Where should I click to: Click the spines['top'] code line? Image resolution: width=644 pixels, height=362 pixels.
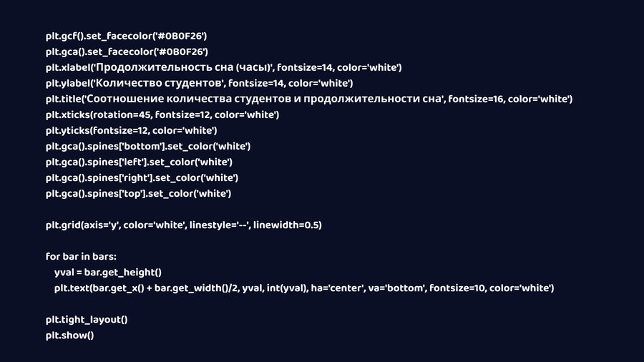(138, 193)
